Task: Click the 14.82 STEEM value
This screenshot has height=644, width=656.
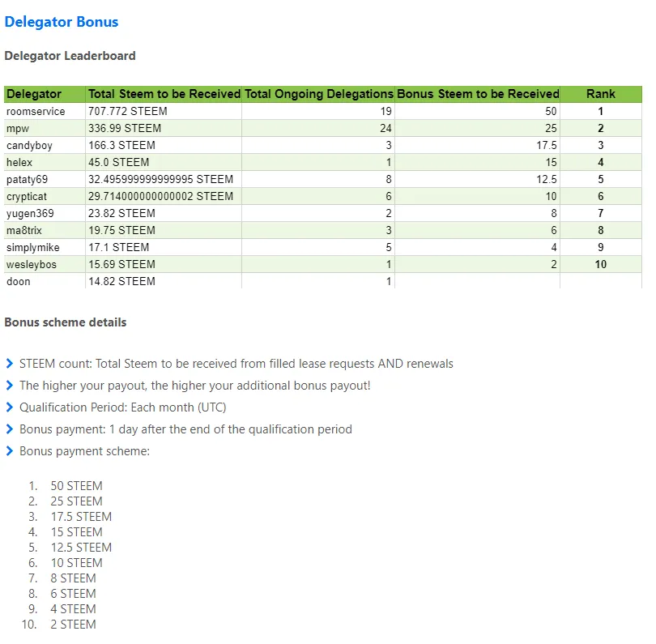Action: 121,281
